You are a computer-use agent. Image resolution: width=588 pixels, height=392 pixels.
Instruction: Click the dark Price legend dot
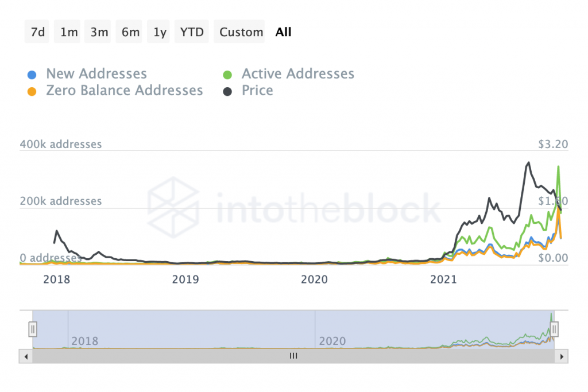click(228, 91)
